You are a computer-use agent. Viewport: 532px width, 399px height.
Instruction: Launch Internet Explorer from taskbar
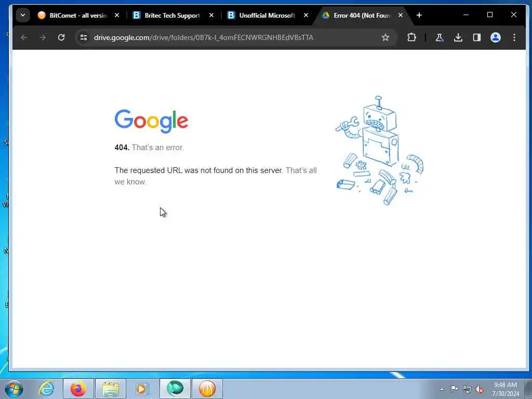tap(46, 389)
